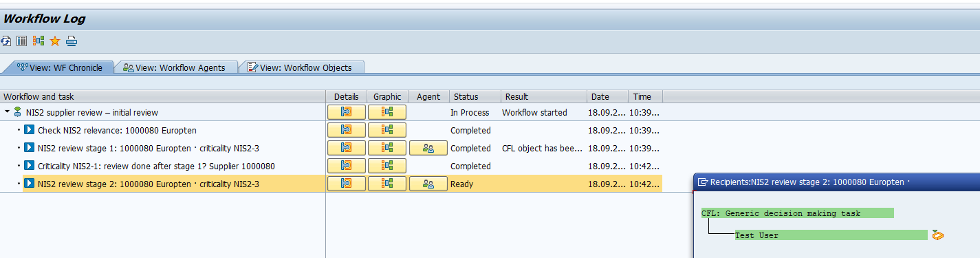Screen dimensions: 980x258
Task: Click the Details column header
Action: [x=346, y=96]
